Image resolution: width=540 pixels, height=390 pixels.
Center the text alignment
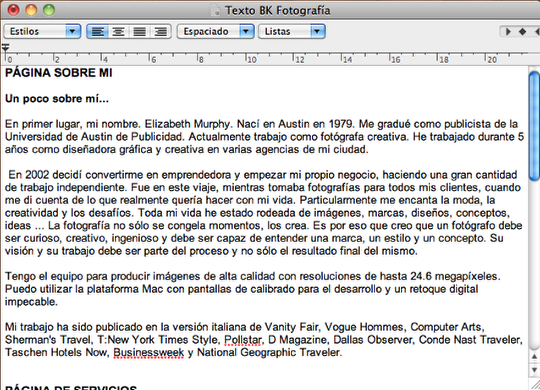[x=118, y=32]
